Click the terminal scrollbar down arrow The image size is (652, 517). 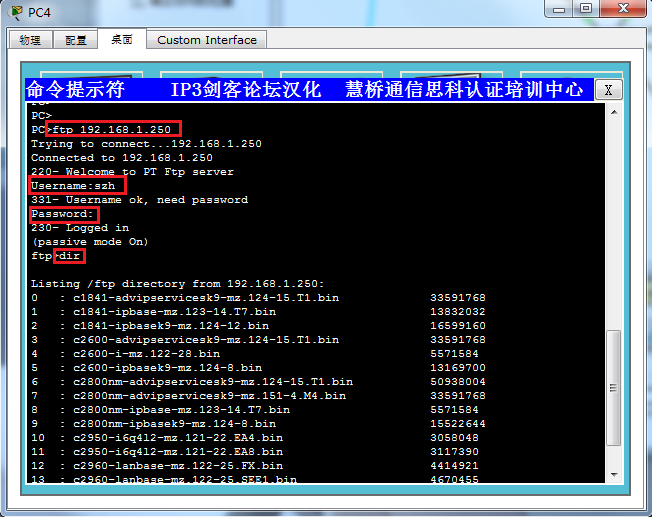(614, 475)
